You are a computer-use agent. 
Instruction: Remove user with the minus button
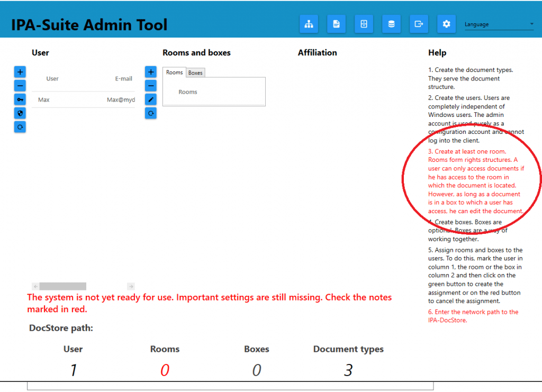20,86
